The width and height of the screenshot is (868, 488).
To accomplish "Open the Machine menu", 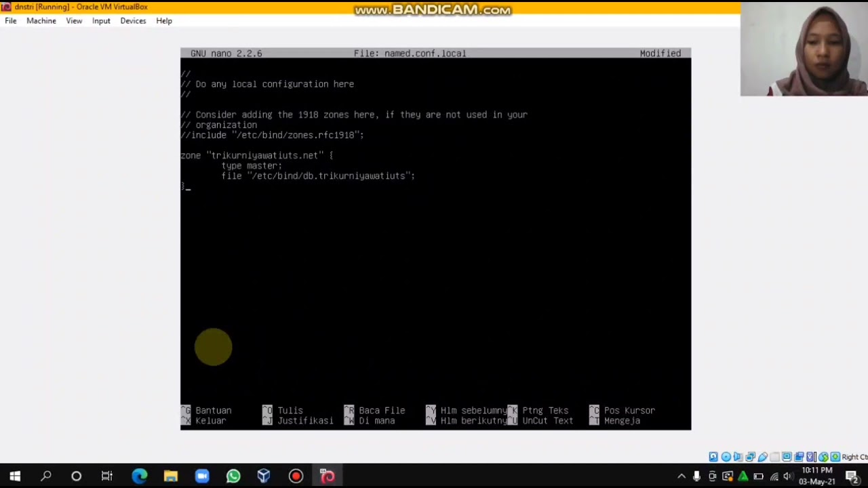I will pyautogui.click(x=41, y=21).
